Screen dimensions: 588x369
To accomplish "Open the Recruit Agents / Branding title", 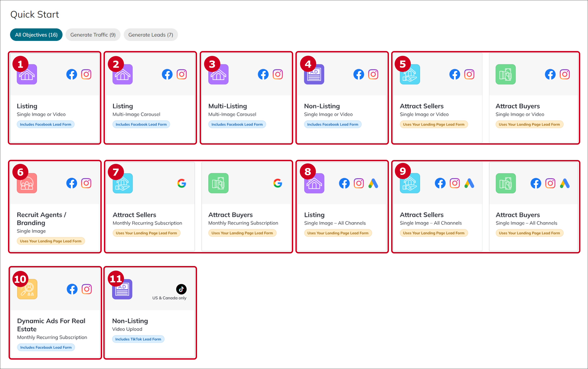I will (41, 219).
